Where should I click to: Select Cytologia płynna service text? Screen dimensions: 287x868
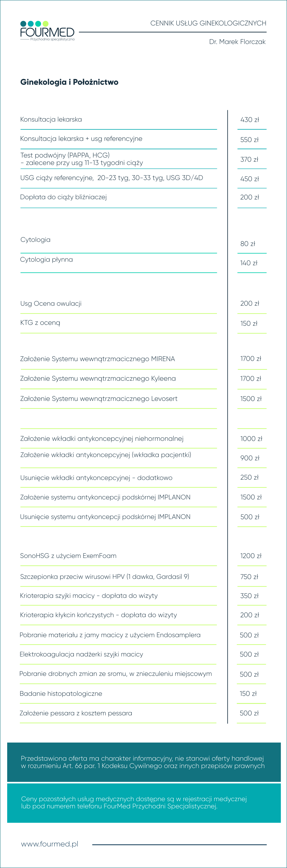(x=47, y=259)
